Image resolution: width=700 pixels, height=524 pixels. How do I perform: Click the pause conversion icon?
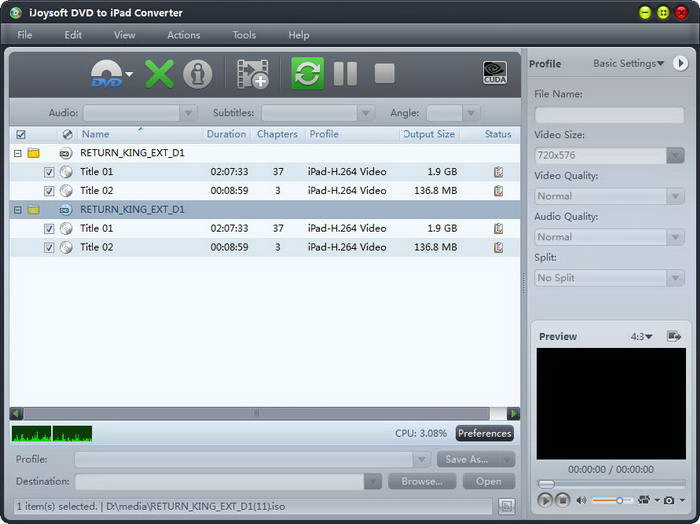pyautogui.click(x=346, y=74)
